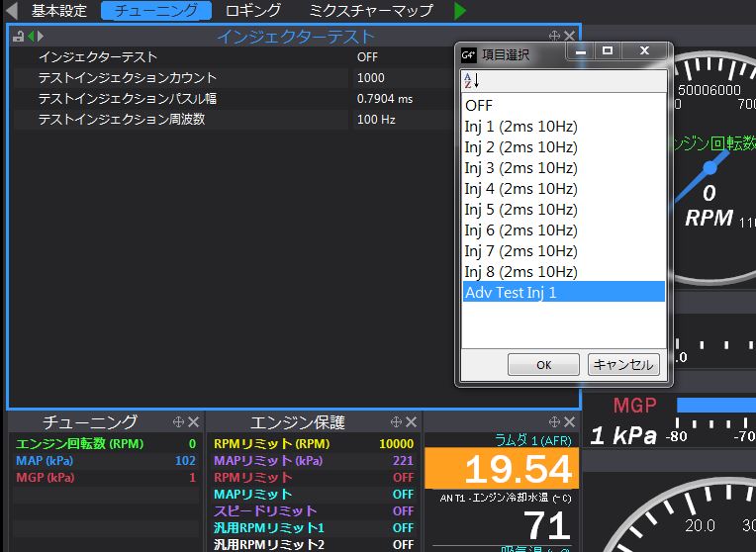Click the 1 kPa MGP readout
Screen dimensions: 756x552
tap(623, 435)
